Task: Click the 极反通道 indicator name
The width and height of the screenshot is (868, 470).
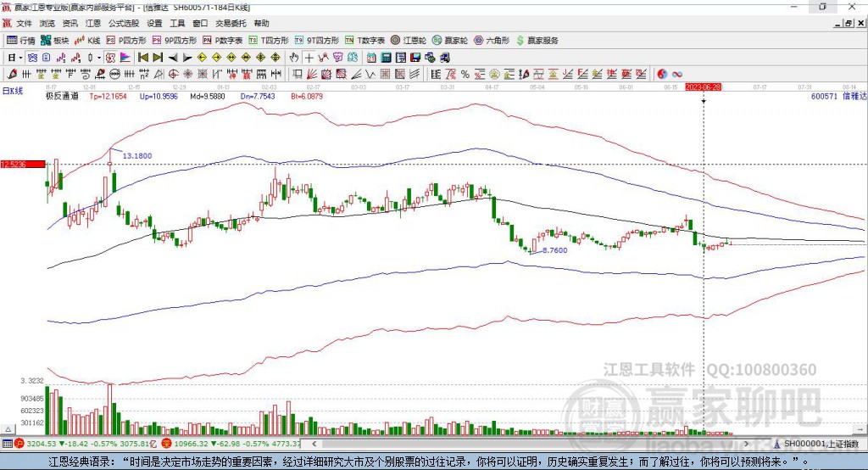Action: pyautogui.click(x=62, y=96)
